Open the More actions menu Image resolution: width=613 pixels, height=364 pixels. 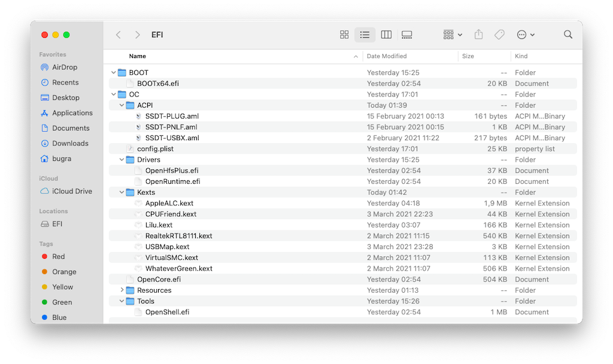[x=526, y=35]
